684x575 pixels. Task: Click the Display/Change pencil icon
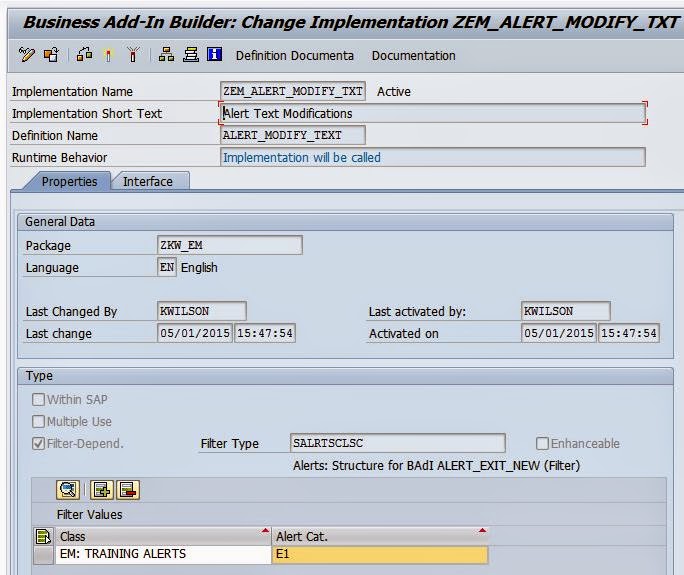(26, 55)
